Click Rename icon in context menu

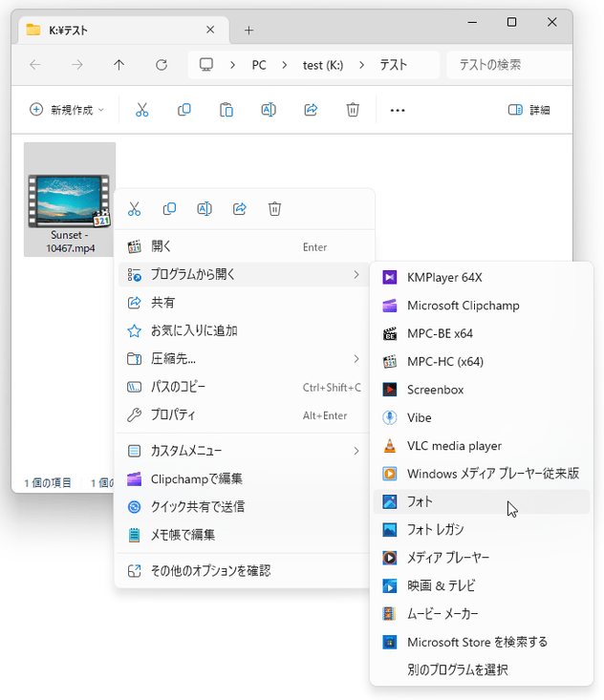205,208
